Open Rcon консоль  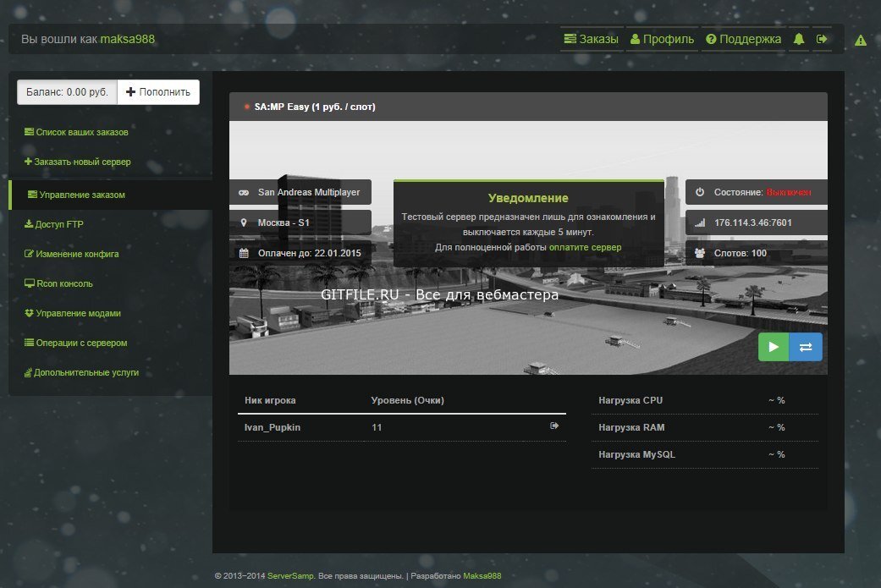click(x=58, y=283)
